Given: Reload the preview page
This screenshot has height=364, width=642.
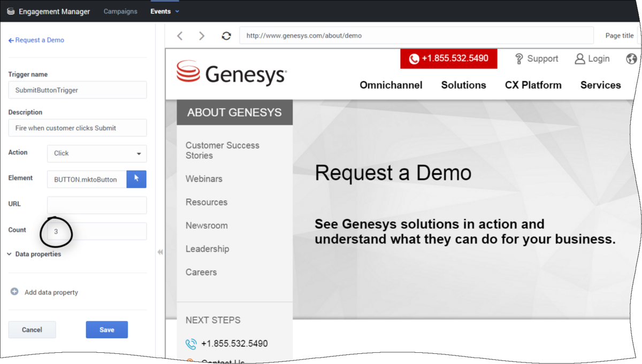Looking at the screenshot, I should click(226, 36).
